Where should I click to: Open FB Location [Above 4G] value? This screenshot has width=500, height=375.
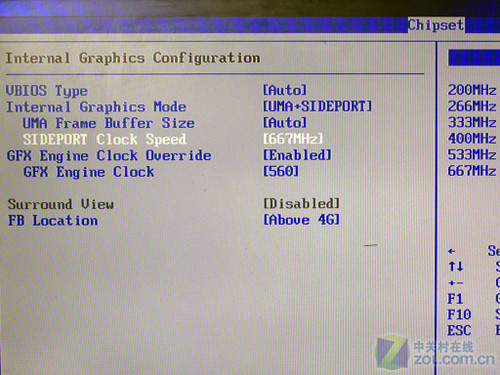(x=301, y=220)
